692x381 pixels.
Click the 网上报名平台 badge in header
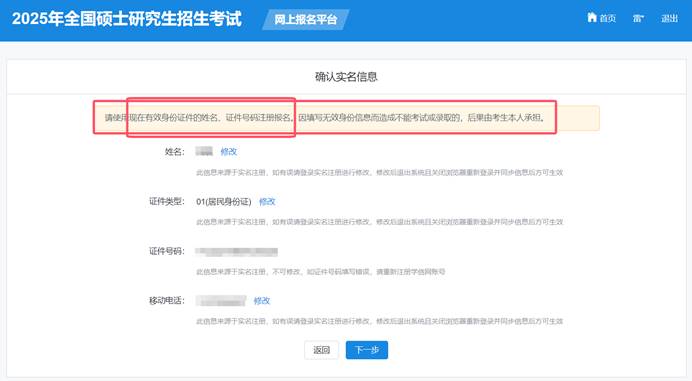point(305,19)
